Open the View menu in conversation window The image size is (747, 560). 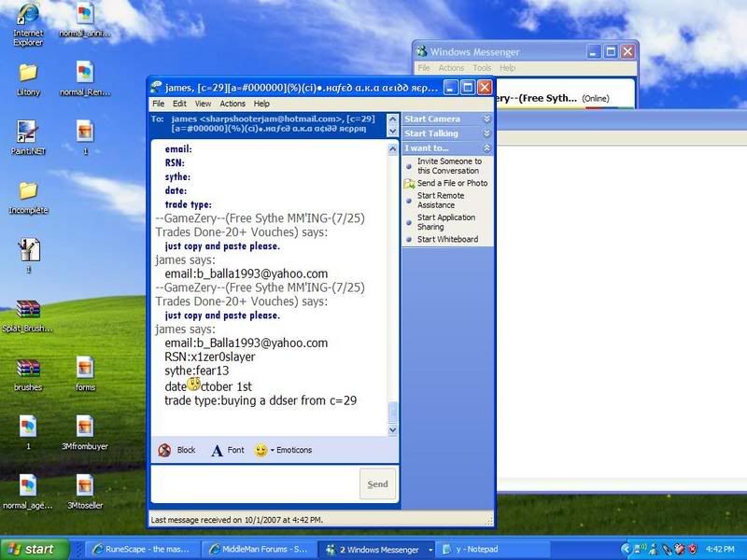point(203,104)
